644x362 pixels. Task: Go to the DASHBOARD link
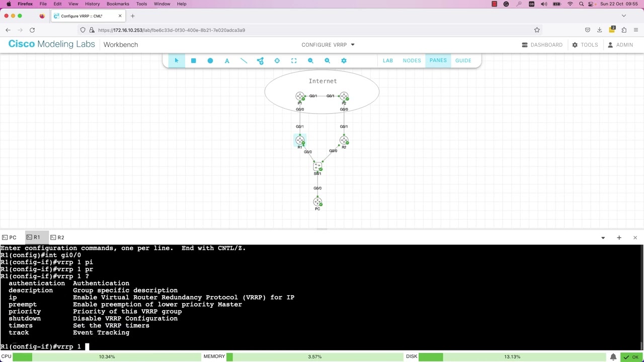[x=542, y=45]
